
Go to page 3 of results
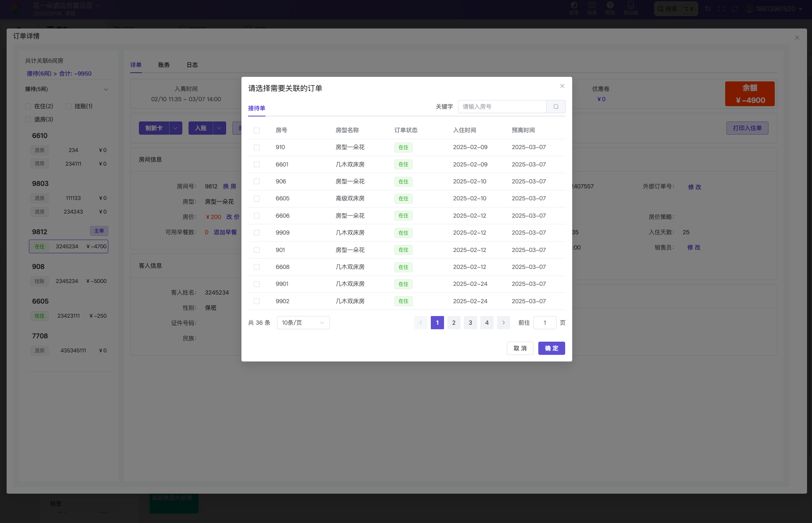pyautogui.click(x=470, y=323)
